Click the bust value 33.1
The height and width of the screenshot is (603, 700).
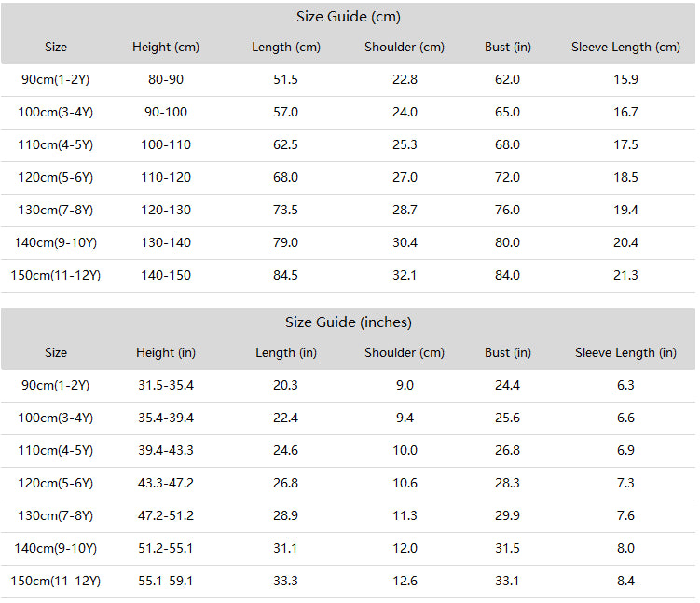507,581
